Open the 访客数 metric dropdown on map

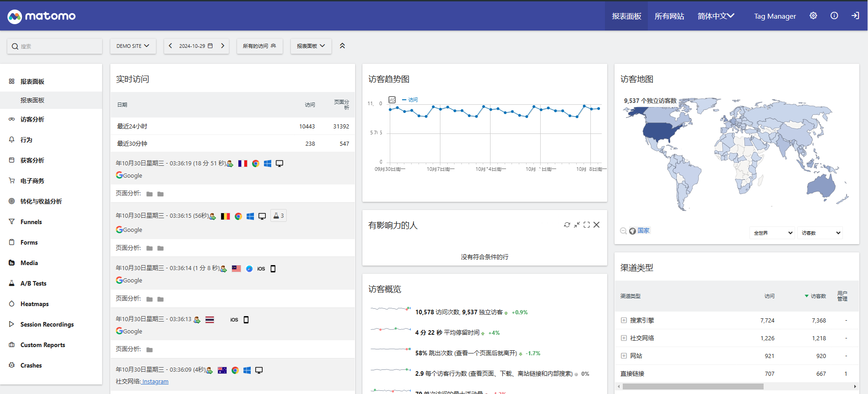click(x=820, y=233)
